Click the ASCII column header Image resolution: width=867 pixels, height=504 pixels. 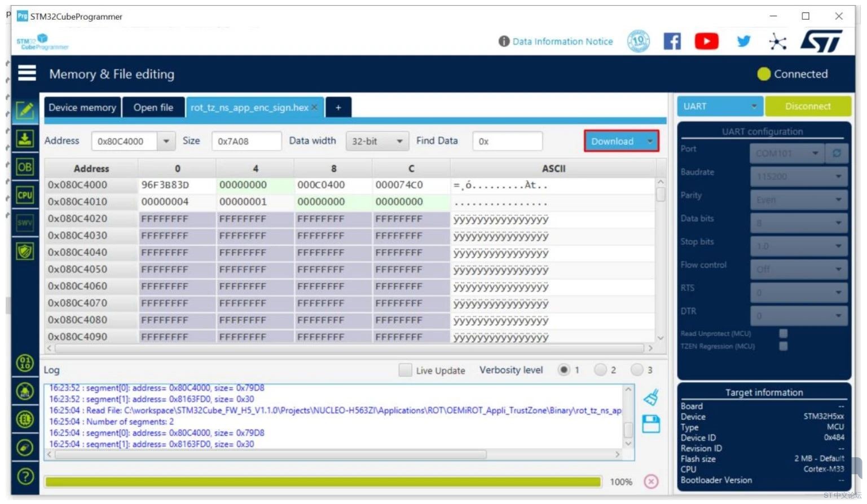click(x=553, y=169)
